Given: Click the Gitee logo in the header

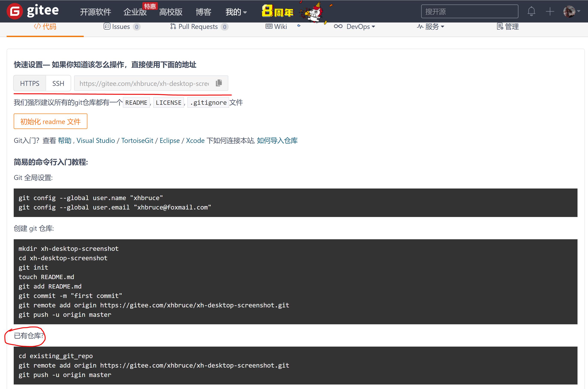Looking at the screenshot, I should click(x=33, y=11).
